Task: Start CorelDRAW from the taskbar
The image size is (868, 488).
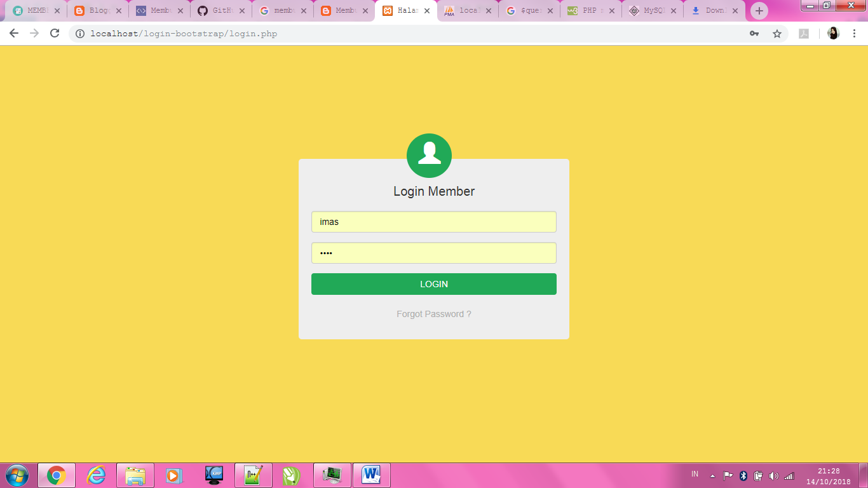Action: tap(293, 475)
